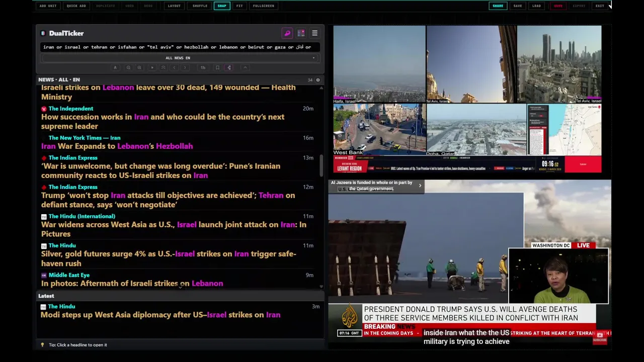This screenshot has width=644, height=362.
Task: Click the news list scroll-down arrow
Action: [x=321, y=287]
